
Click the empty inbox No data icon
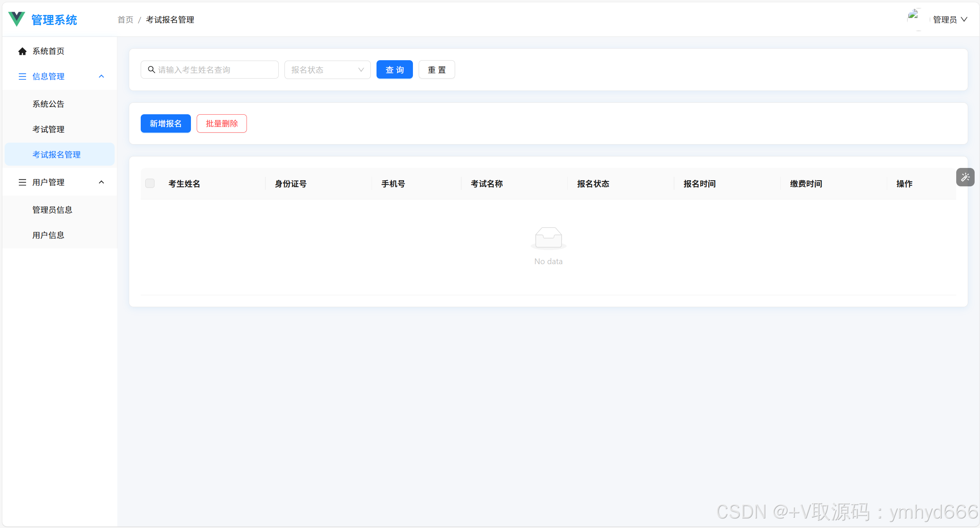pos(548,238)
